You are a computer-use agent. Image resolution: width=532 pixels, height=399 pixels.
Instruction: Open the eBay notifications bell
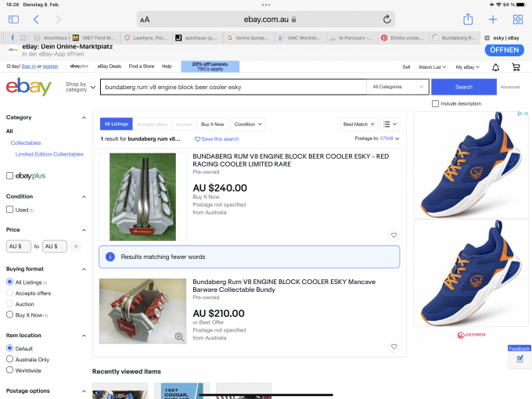[496, 67]
